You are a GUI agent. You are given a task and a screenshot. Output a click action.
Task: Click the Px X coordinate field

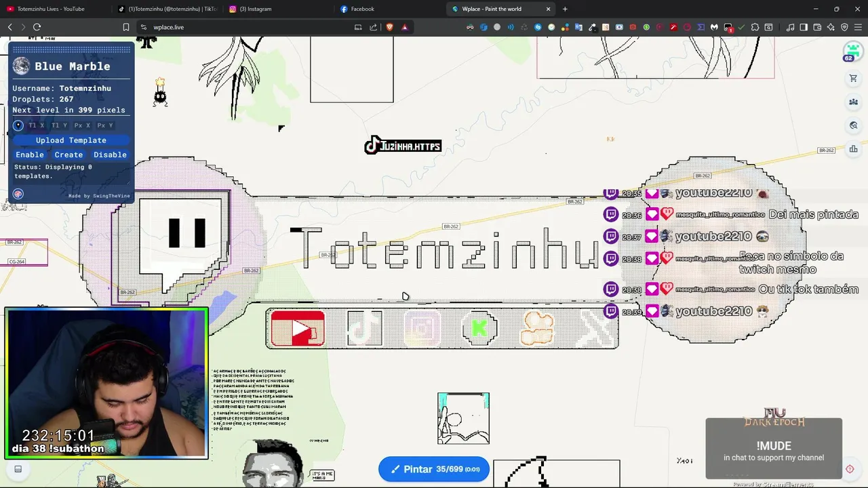tap(83, 125)
